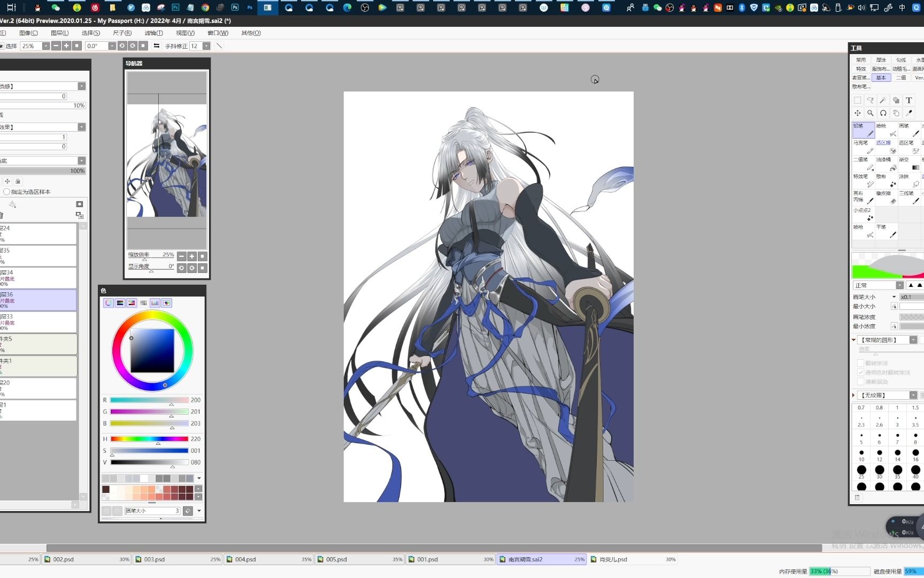
Task: Select the lasso selection tool
Action: coord(871,100)
